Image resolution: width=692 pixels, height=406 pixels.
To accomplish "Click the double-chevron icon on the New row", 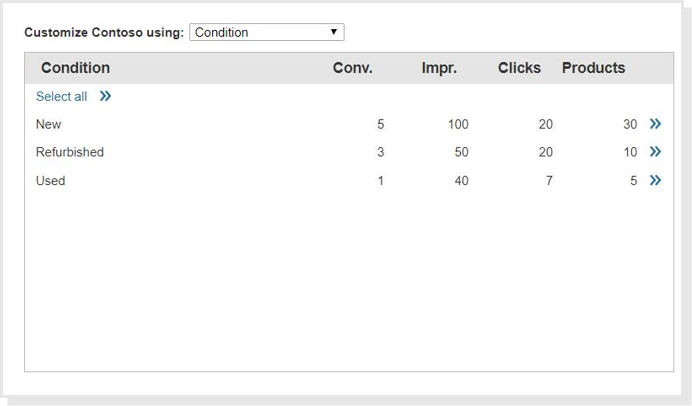I will 655,124.
